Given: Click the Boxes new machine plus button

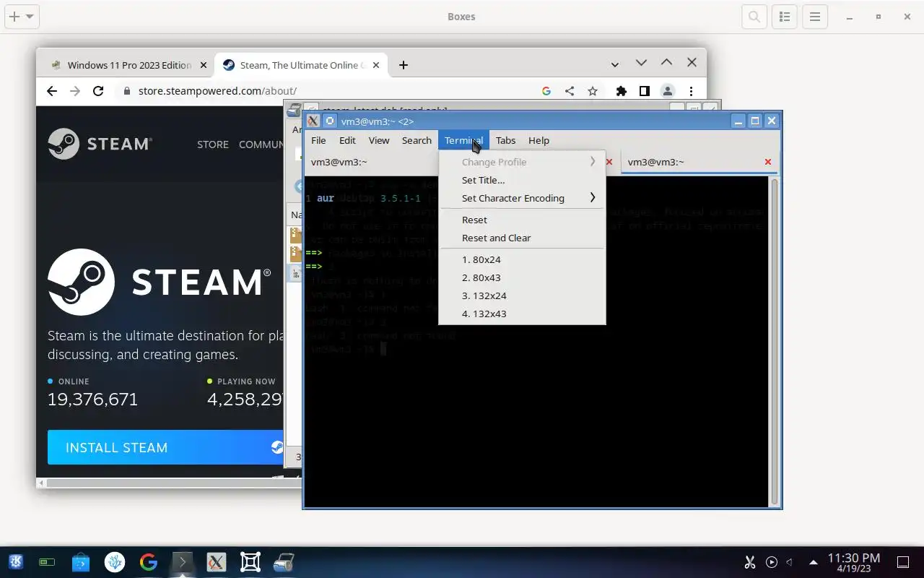Looking at the screenshot, I should pos(14,16).
